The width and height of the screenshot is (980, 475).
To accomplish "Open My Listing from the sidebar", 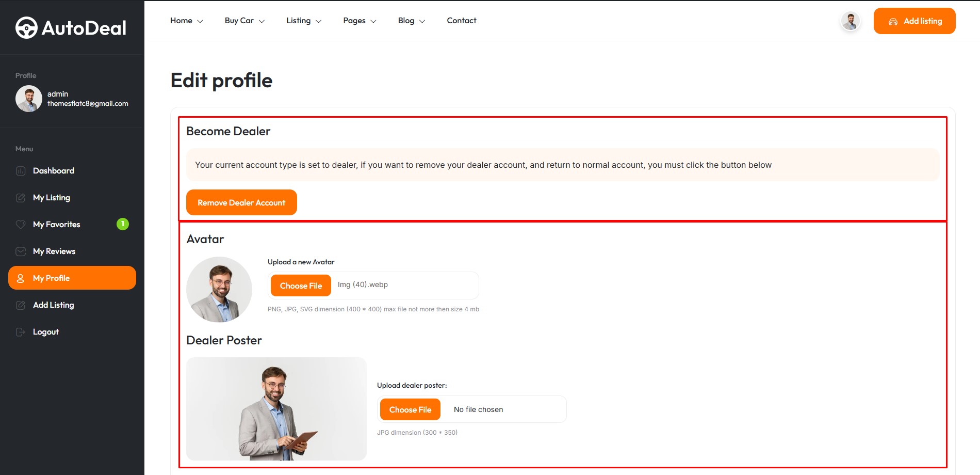I will click(x=72, y=198).
